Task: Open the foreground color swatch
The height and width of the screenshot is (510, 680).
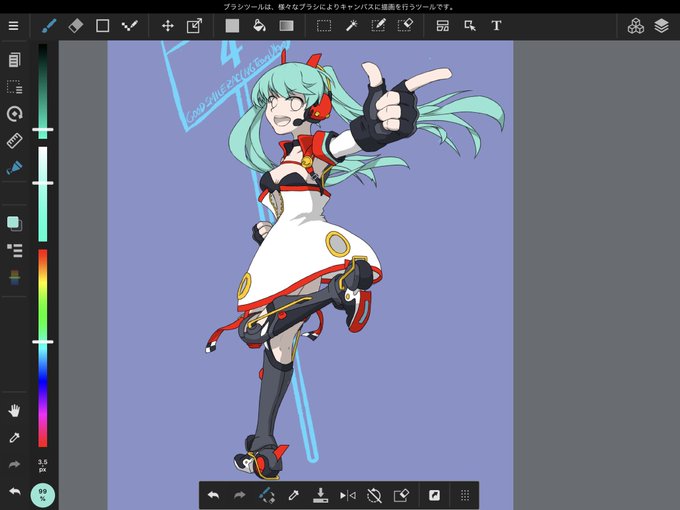Action: (x=14, y=223)
